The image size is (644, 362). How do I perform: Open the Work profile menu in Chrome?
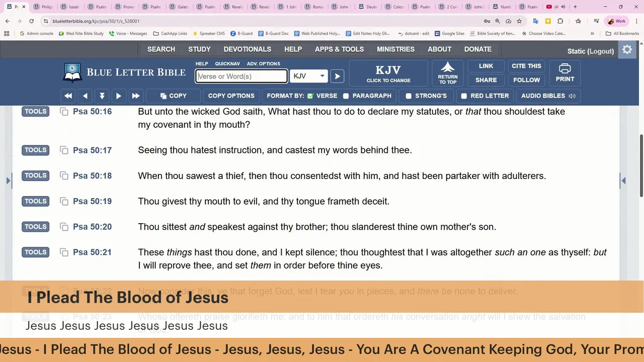pyautogui.click(x=617, y=21)
